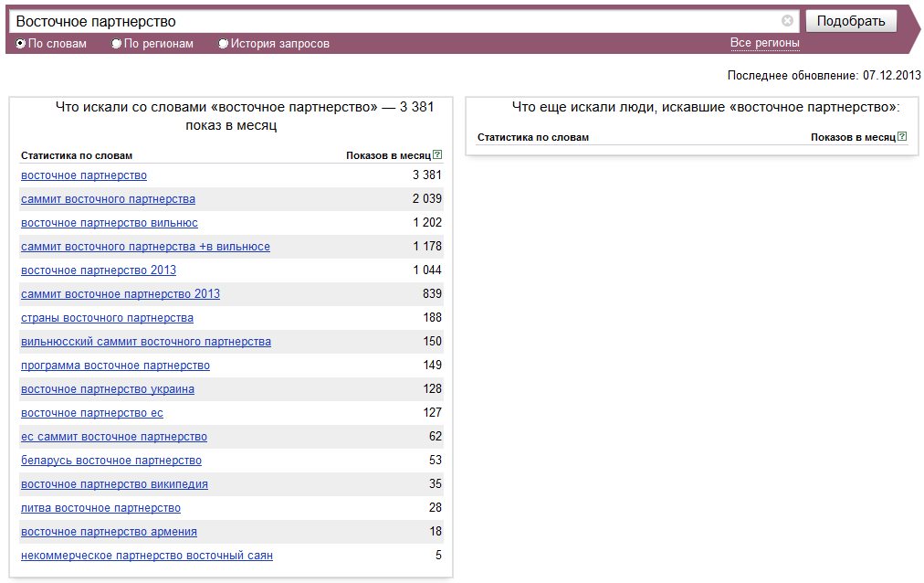924x583 pixels.
Task: Open 'страны восточного партнерства' link
Action: [x=107, y=318]
